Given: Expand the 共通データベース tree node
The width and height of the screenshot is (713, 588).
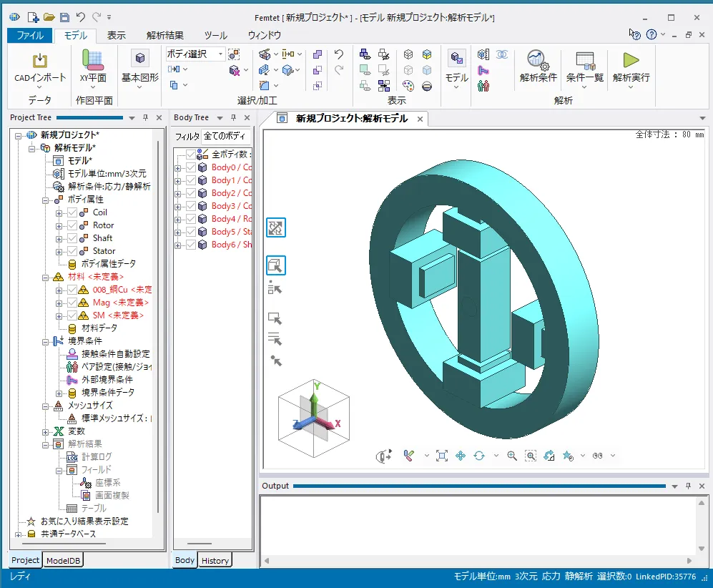Looking at the screenshot, I should (x=18, y=534).
